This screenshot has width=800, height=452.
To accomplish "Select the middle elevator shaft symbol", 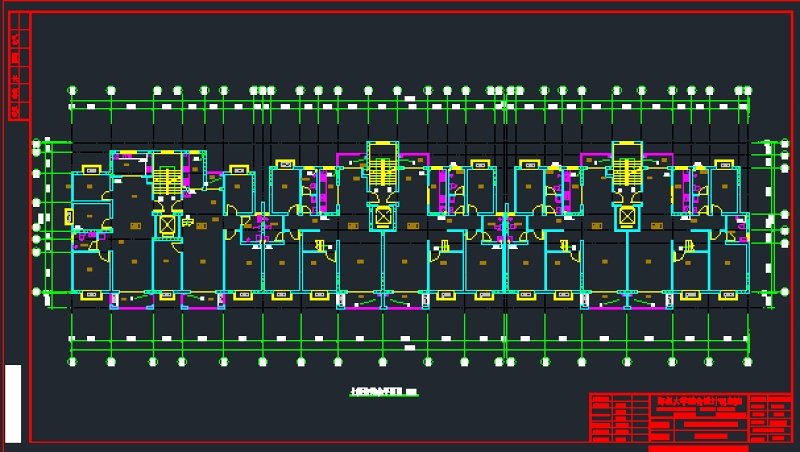I will (x=383, y=216).
